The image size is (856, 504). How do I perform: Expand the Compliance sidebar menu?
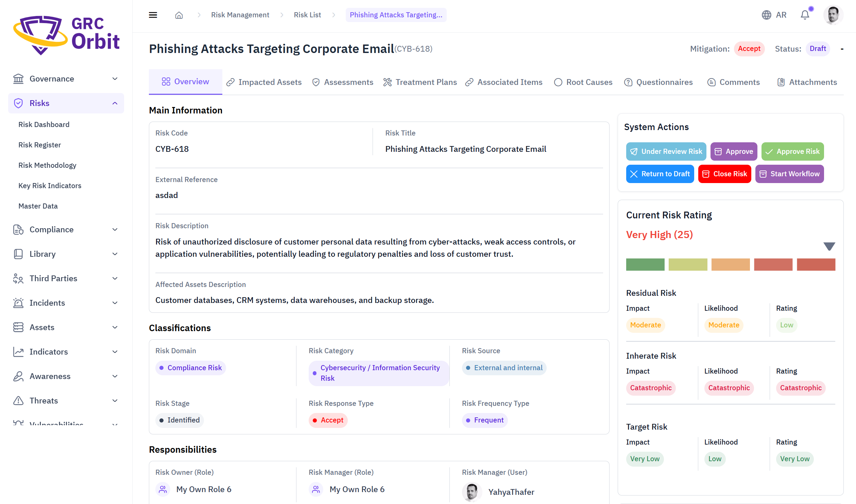tap(115, 230)
